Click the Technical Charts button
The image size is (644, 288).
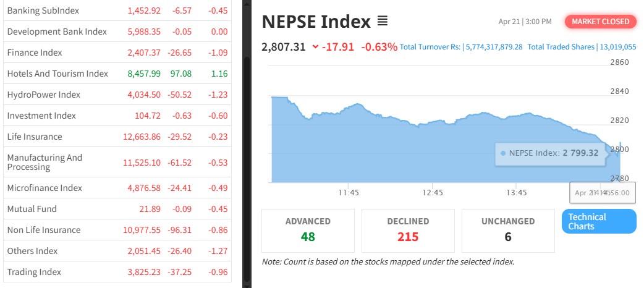click(x=598, y=221)
